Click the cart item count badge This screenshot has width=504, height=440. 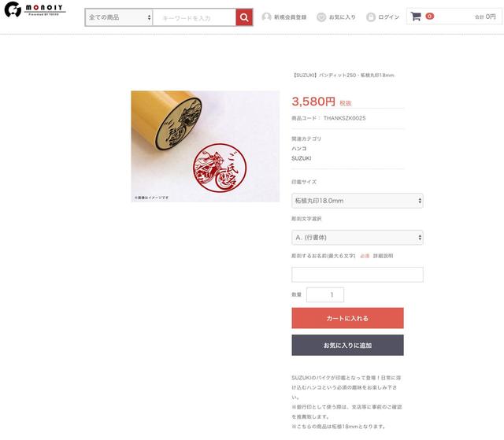coord(429,16)
